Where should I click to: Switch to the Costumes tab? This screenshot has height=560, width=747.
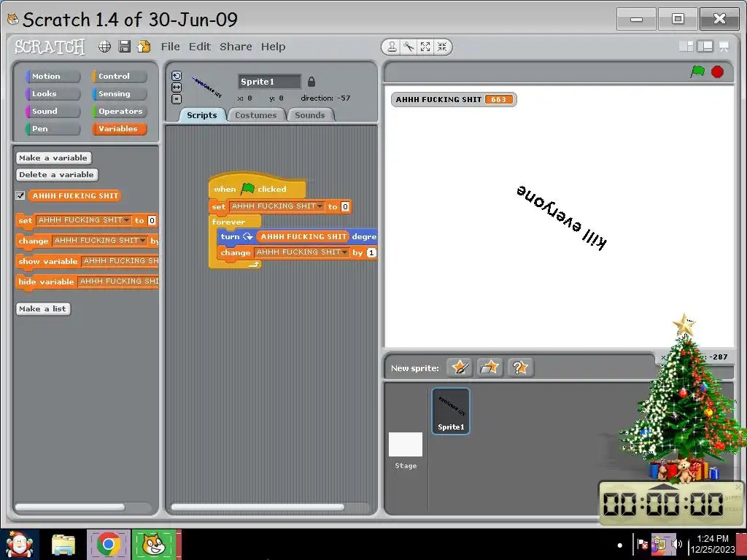pos(256,115)
